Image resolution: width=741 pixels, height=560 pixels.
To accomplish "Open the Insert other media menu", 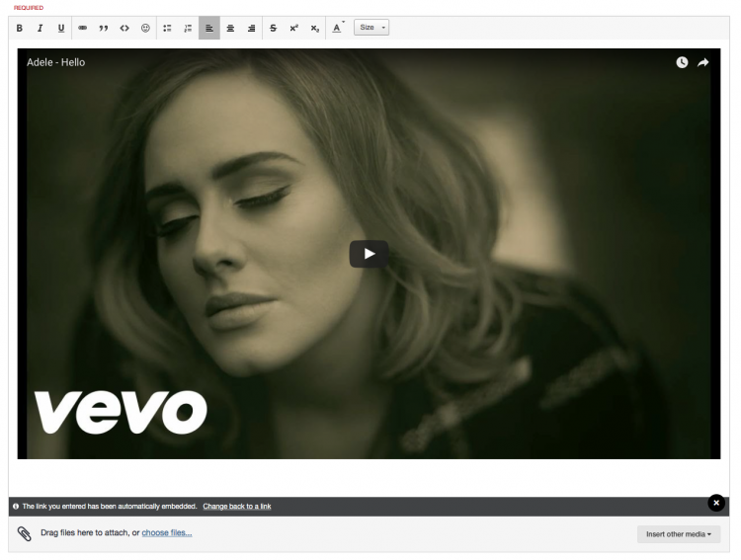I will coord(679,534).
